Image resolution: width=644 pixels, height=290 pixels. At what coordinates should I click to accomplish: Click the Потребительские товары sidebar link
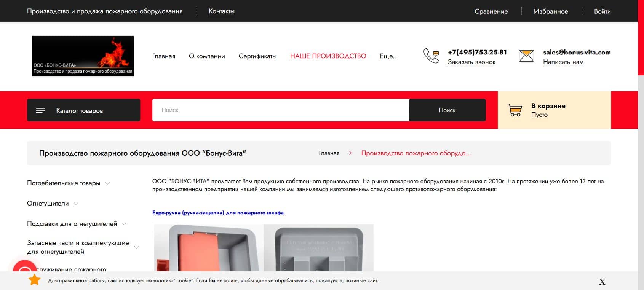(x=64, y=183)
